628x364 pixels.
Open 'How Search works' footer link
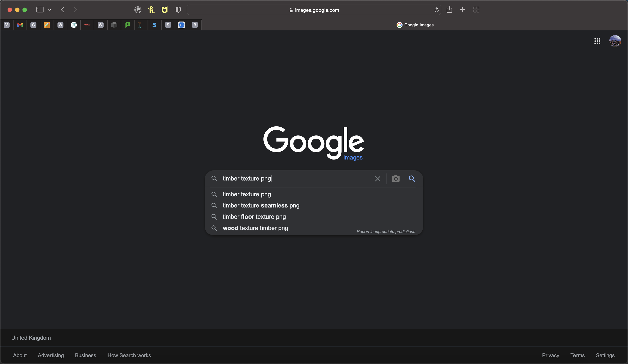[129, 355]
